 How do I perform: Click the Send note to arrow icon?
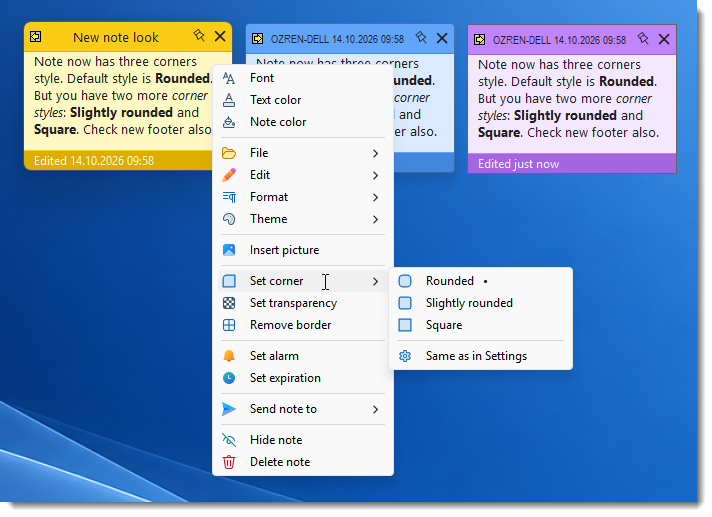coord(229,409)
